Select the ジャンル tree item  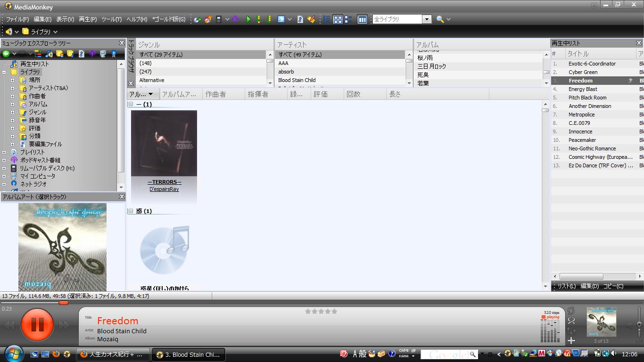pyautogui.click(x=38, y=112)
